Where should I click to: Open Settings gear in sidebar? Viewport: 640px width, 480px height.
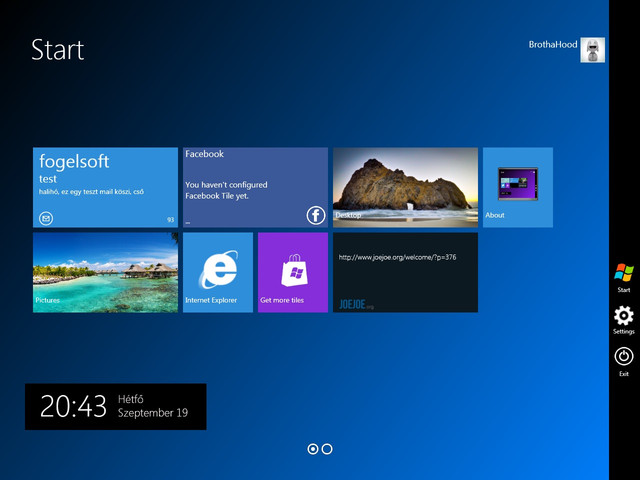tap(624, 316)
